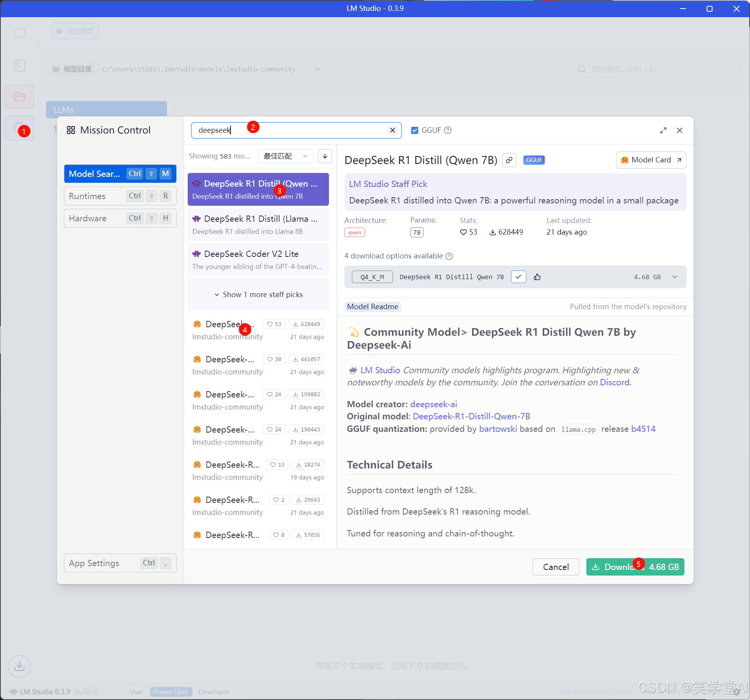Toggle the Q4_K_M download option checkmark
Viewport: 750px width, 700px height.
click(x=518, y=277)
